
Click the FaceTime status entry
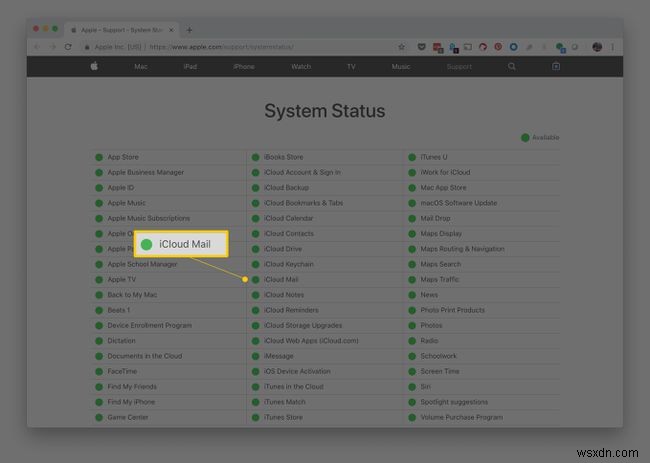click(x=122, y=372)
